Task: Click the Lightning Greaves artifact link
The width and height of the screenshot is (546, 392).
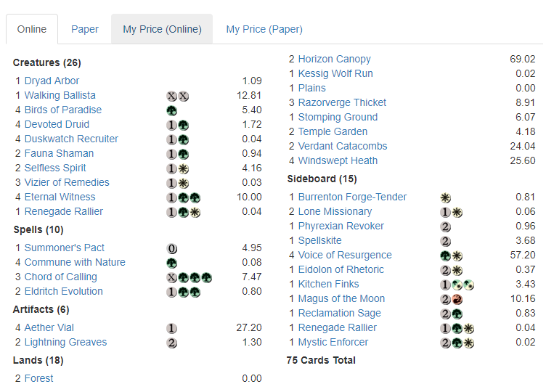Action: 65,342
